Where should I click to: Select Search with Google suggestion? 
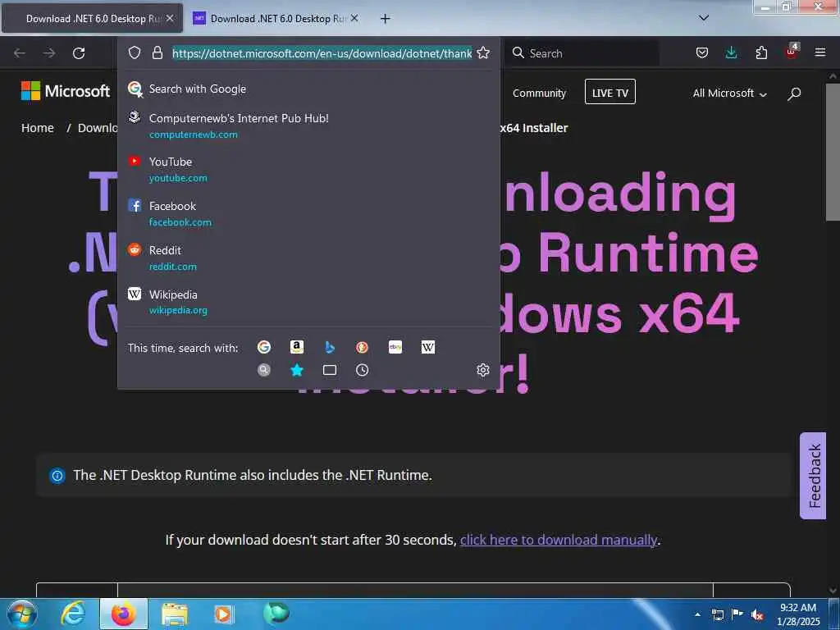[309, 89]
